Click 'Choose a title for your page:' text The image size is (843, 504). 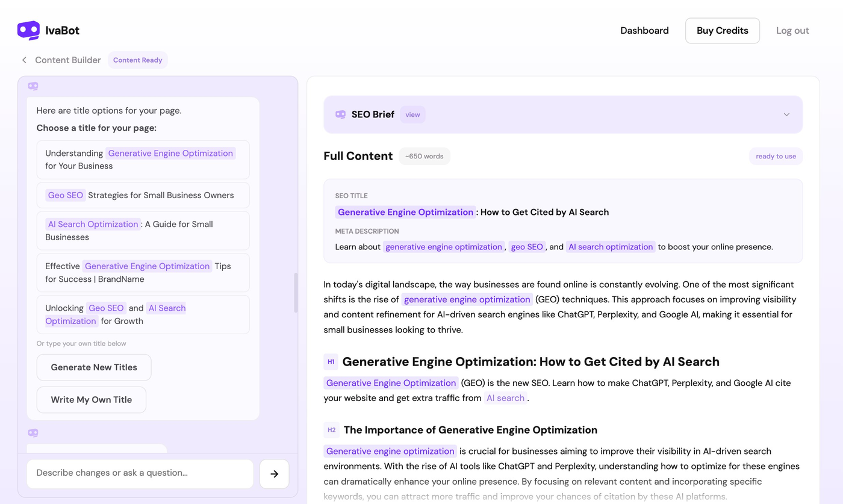(96, 128)
